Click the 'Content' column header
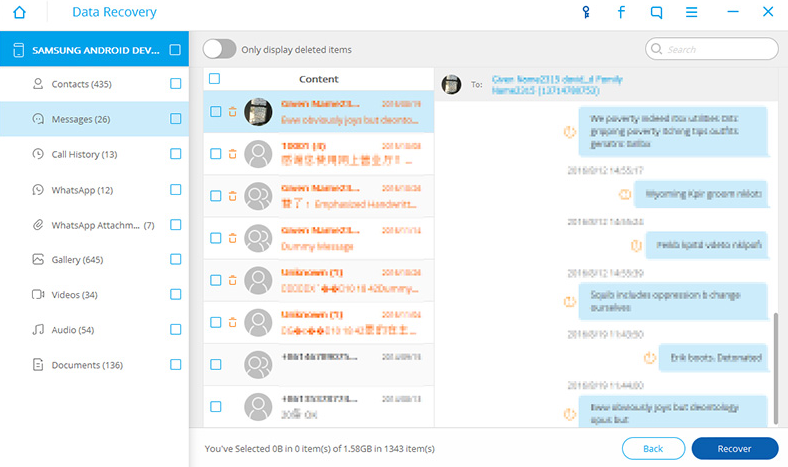Screen dimensions: 788x467 (x=319, y=79)
